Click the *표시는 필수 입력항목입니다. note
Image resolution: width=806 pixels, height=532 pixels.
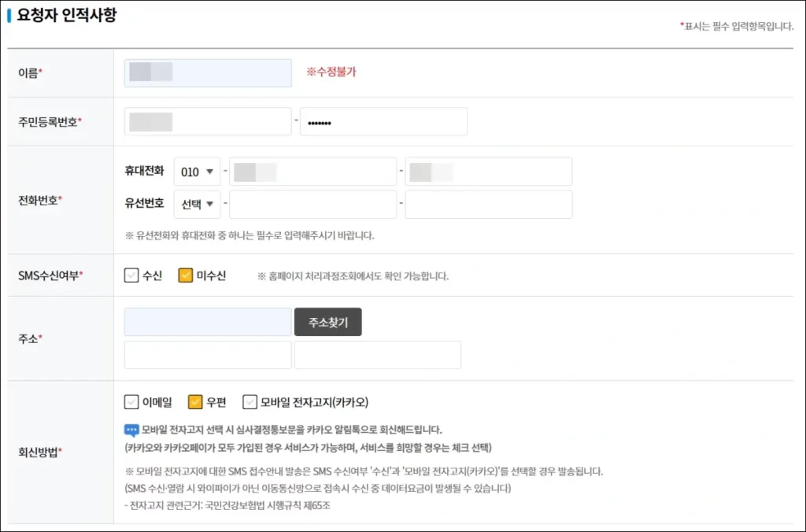[x=737, y=26]
